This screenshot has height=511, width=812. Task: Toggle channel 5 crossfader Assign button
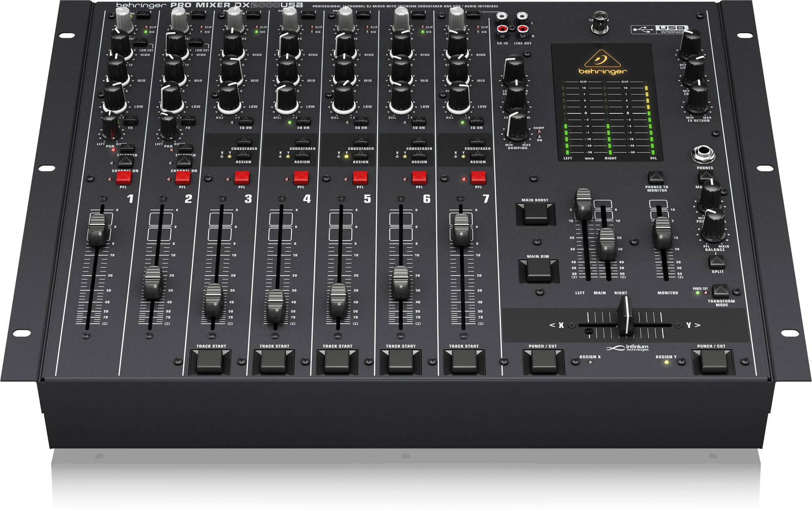361,155
